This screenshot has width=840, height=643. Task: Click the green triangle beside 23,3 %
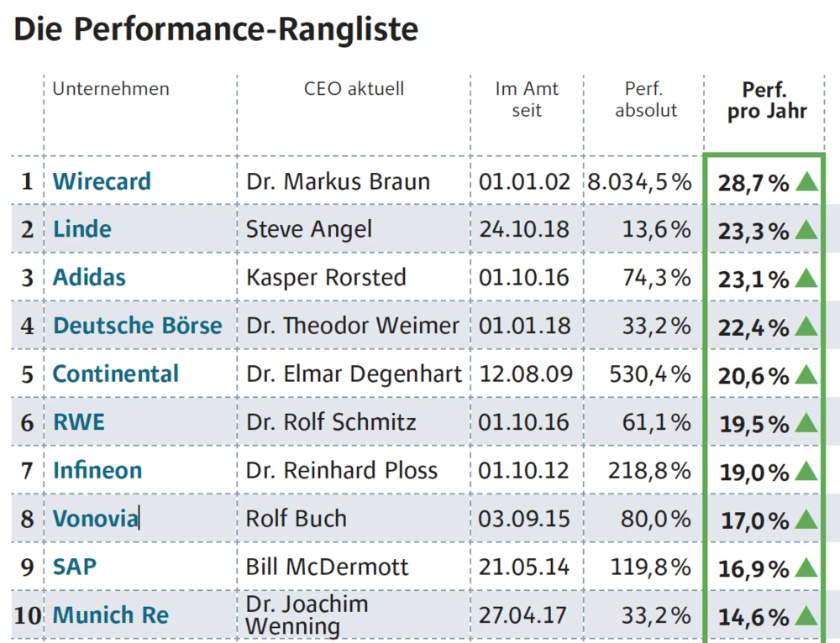coord(806,229)
